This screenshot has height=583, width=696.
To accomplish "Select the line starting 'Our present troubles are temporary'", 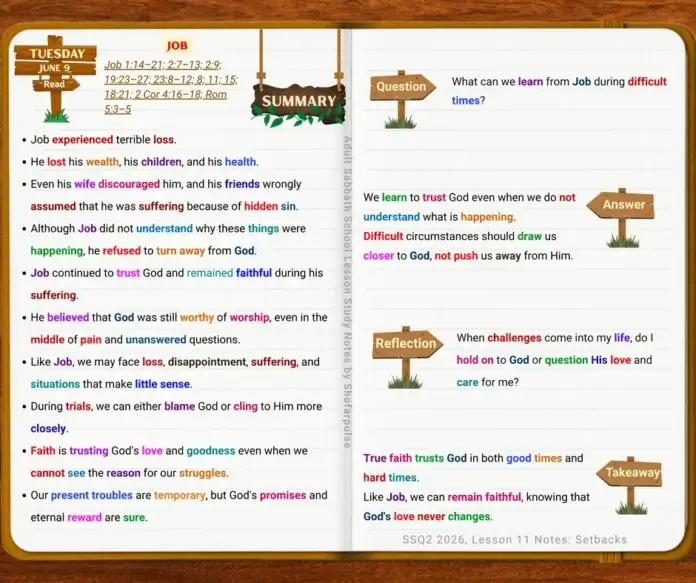I will coord(179,495).
